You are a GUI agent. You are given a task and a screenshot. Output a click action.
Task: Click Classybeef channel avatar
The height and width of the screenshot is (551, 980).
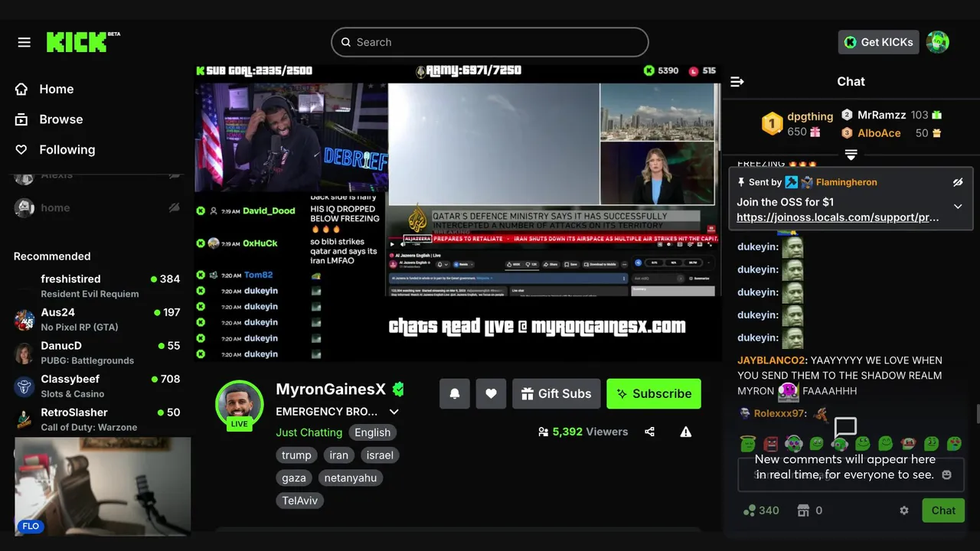pos(24,386)
